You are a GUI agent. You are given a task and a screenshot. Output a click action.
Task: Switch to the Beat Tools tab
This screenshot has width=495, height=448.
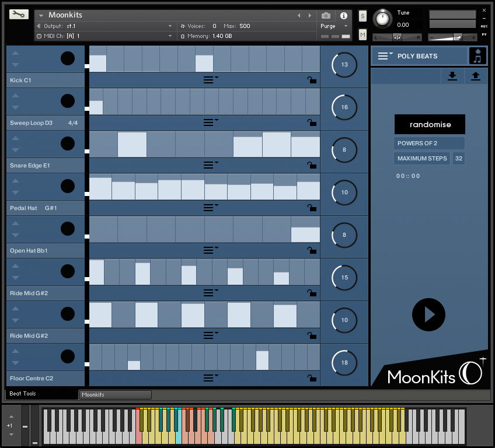pos(23,394)
